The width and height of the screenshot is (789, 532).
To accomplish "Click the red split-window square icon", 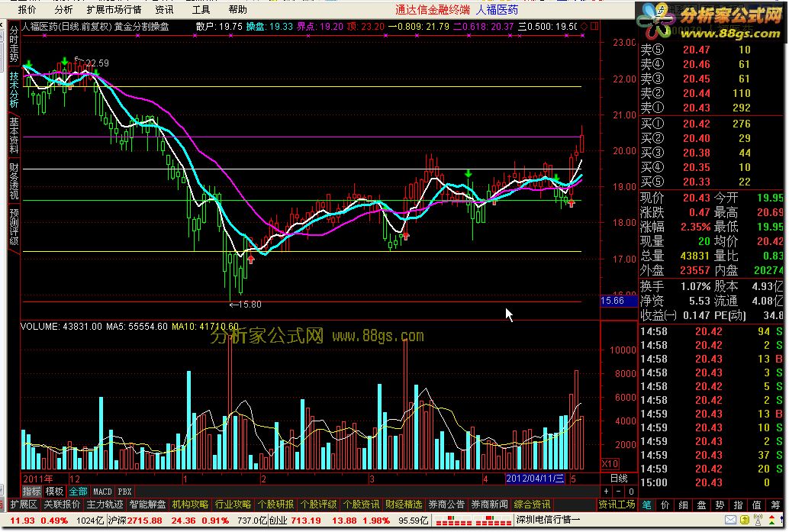I will click(594, 26).
